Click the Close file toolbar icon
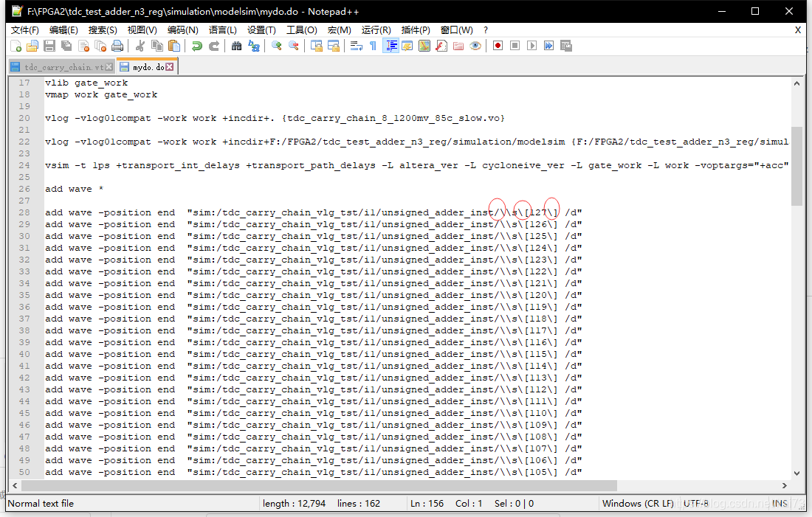The width and height of the screenshot is (812, 517). coord(84,46)
